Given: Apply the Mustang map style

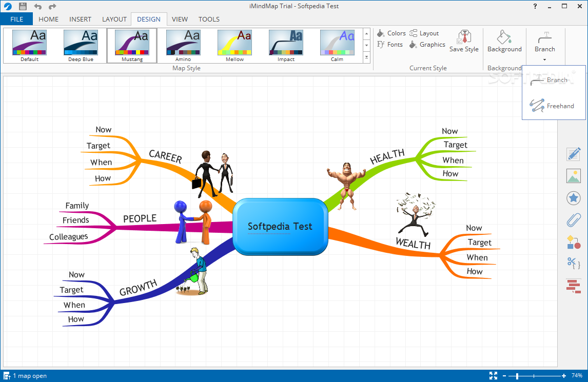Looking at the screenshot, I should click(x=132, y=45).
